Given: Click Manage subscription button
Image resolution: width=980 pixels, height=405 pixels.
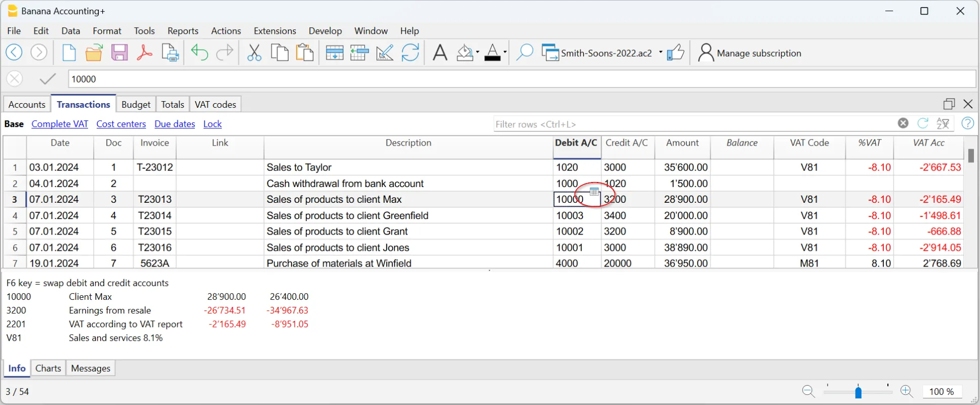Looking at the screenshot, I should pos(750,53).
